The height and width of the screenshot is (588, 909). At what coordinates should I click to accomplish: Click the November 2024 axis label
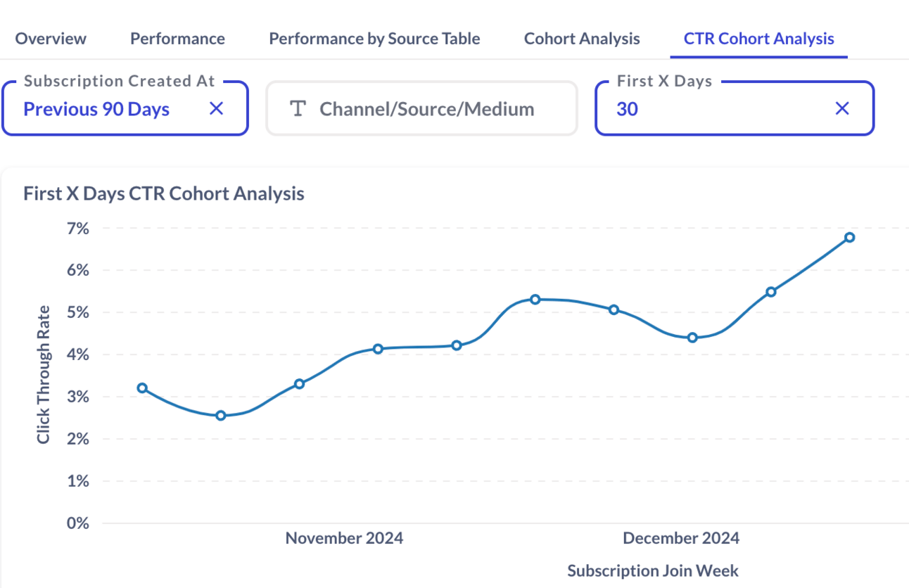tap(344, 538)
